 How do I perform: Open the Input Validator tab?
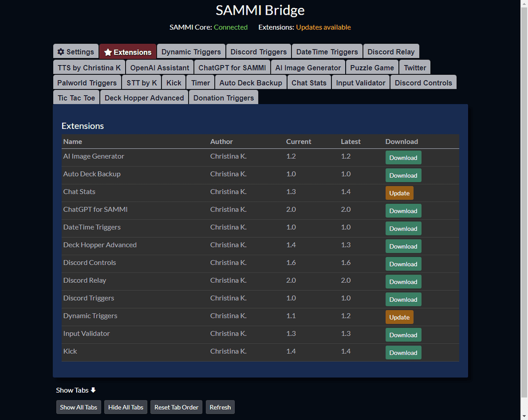point(360,83)
